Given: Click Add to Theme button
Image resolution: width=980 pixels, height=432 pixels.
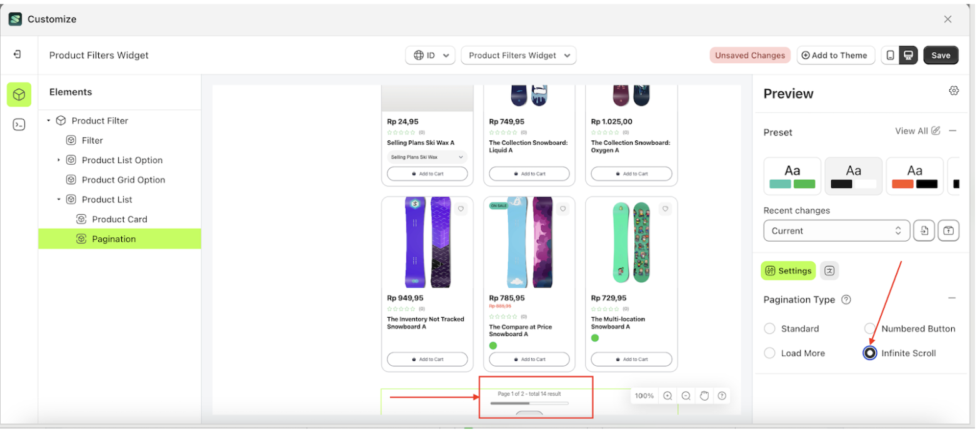Looking at the screenshot, I should pyautogui.click(x=834, y=55).
